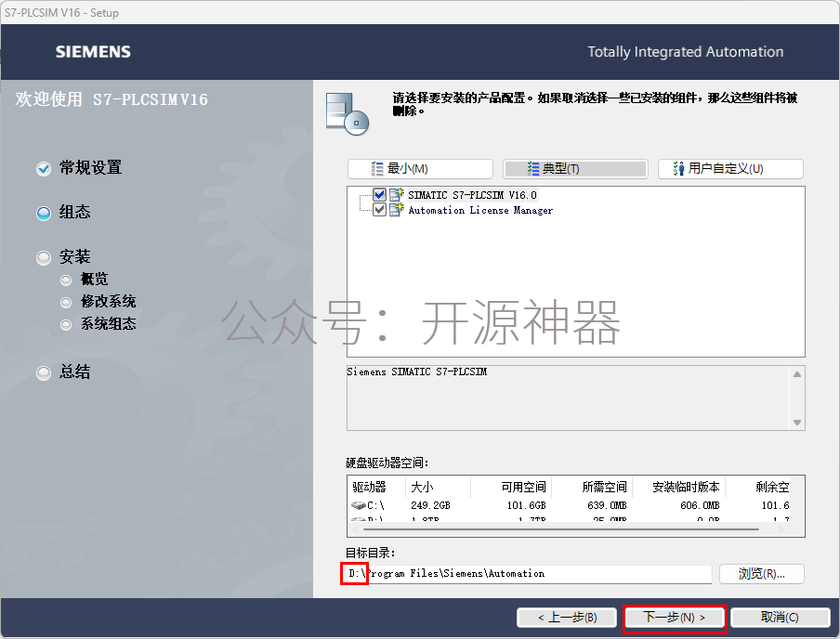Click the computer and disc setup icon
The width and height of the screenshot is (840, 639).
click(x=348, y=113)
